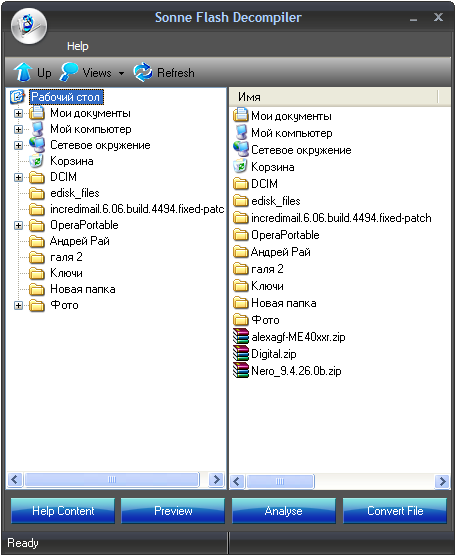Expand the OperaPortable tree node
456x556 pixels.
tap(18, 226)
